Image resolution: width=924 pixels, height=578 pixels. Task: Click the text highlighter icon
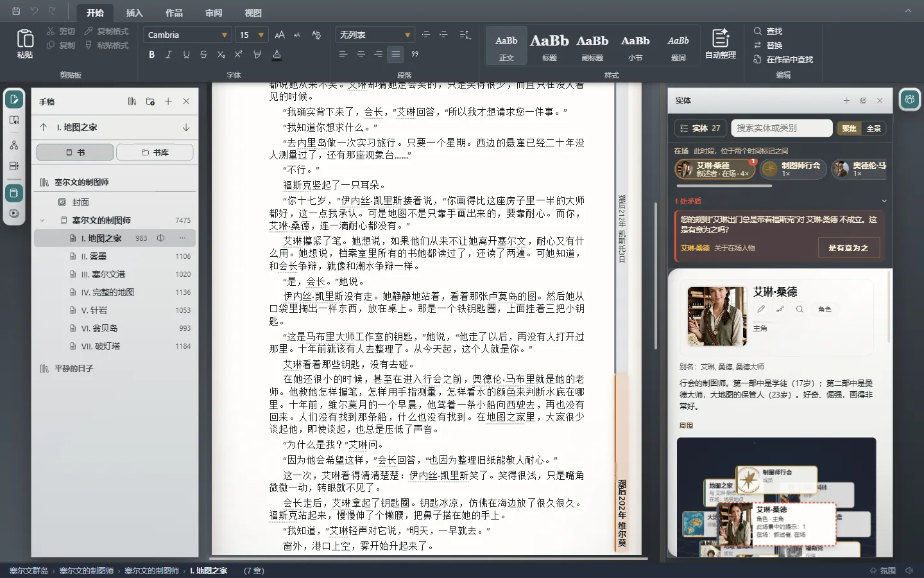click(x=257, y=55)
